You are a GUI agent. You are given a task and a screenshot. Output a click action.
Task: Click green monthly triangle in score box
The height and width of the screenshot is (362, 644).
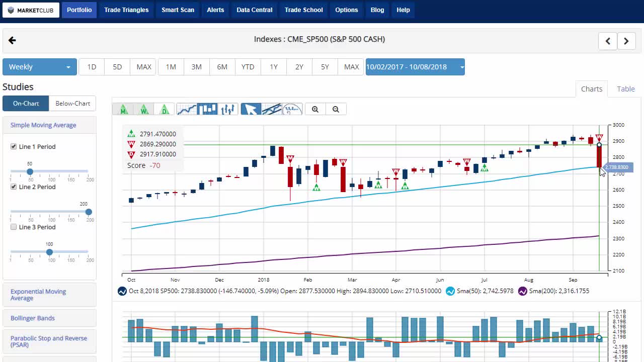(131, 134)
